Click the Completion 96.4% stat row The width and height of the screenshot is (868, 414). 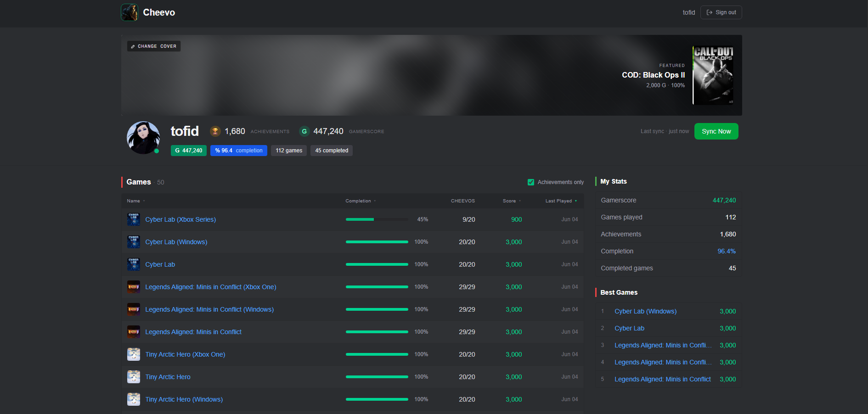(x=669, y=251)
